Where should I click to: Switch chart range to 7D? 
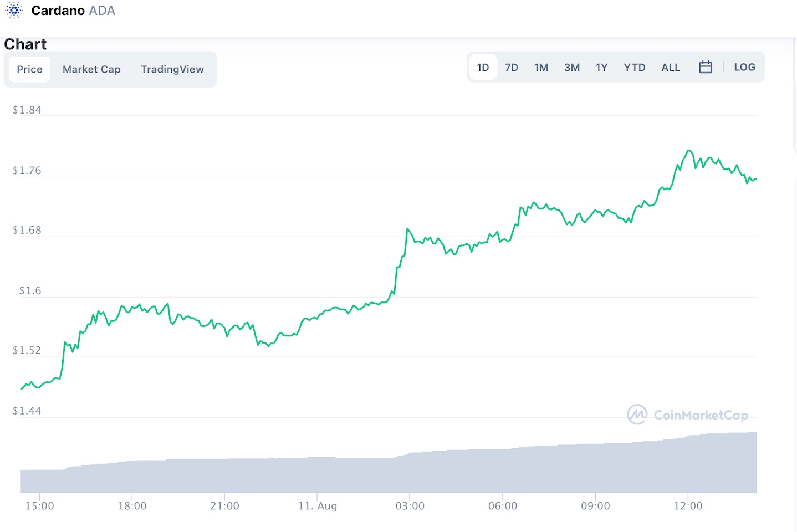pos(512,67)
